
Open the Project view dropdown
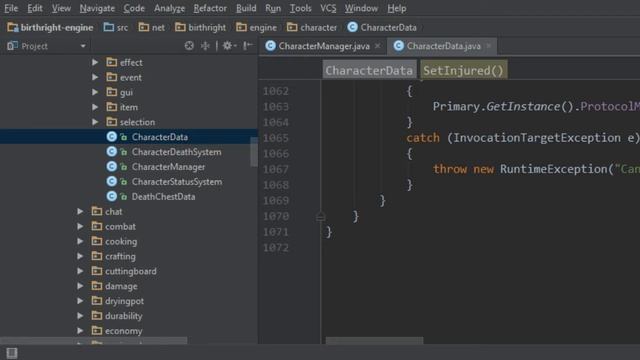83,46
